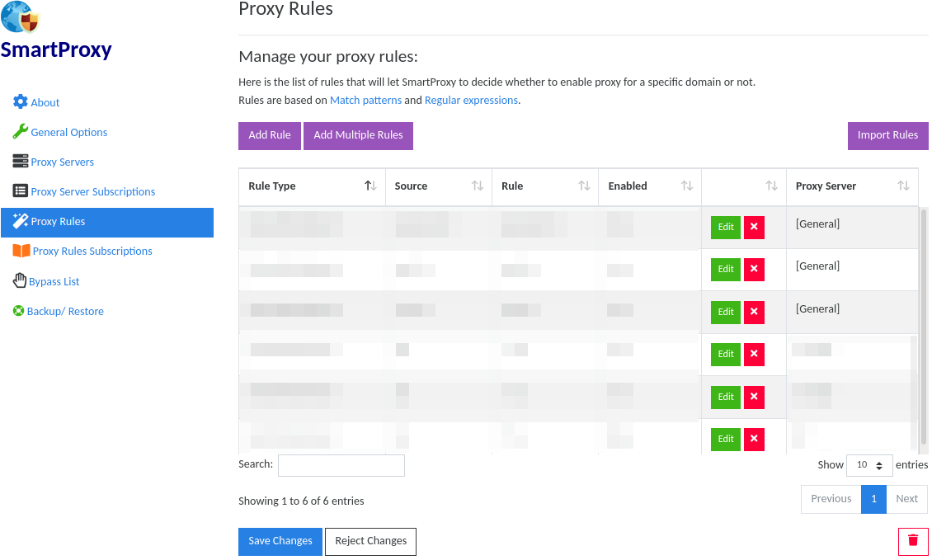Click the wrench icon for General Options
The height and width of the screenshot is (560, 932).
point(21,132)
